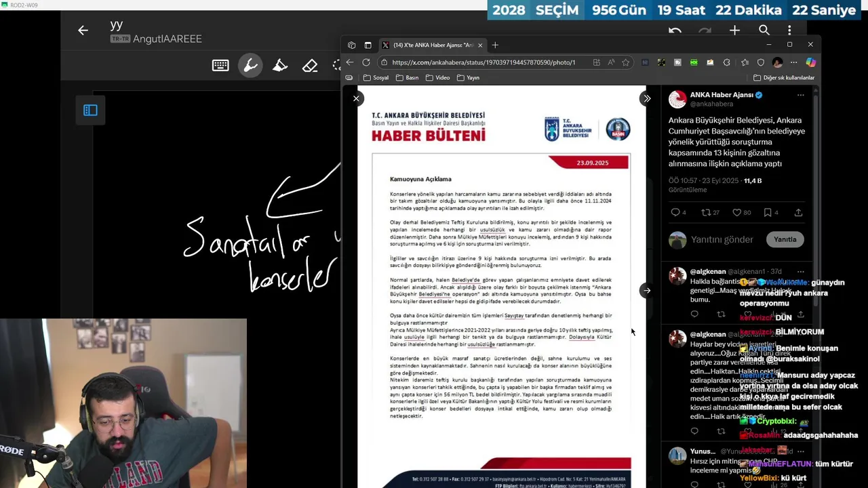Viewport: 868px width, 488px height.
Task: Open browser profile avatar
Action: [x=777, y=62]
